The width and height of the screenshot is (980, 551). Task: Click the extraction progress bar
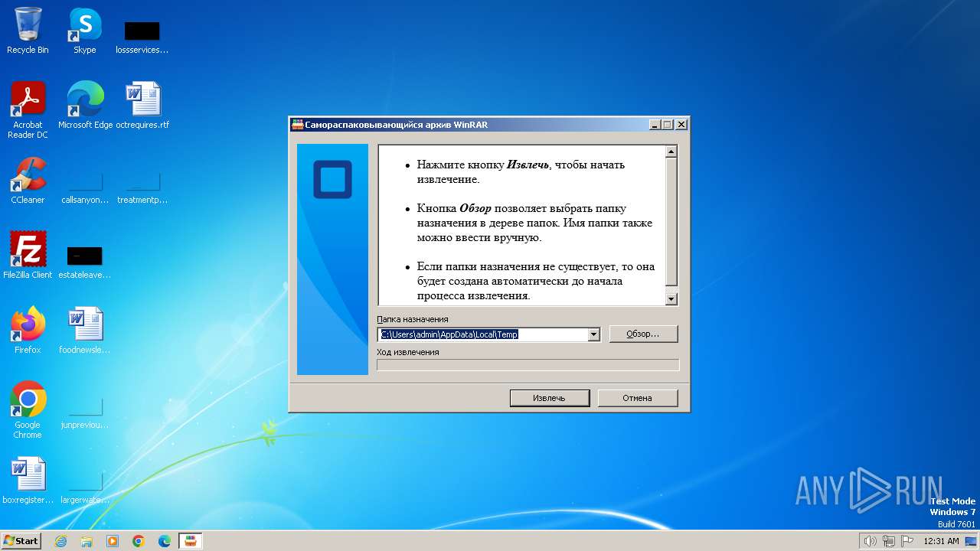click(528, 365)
